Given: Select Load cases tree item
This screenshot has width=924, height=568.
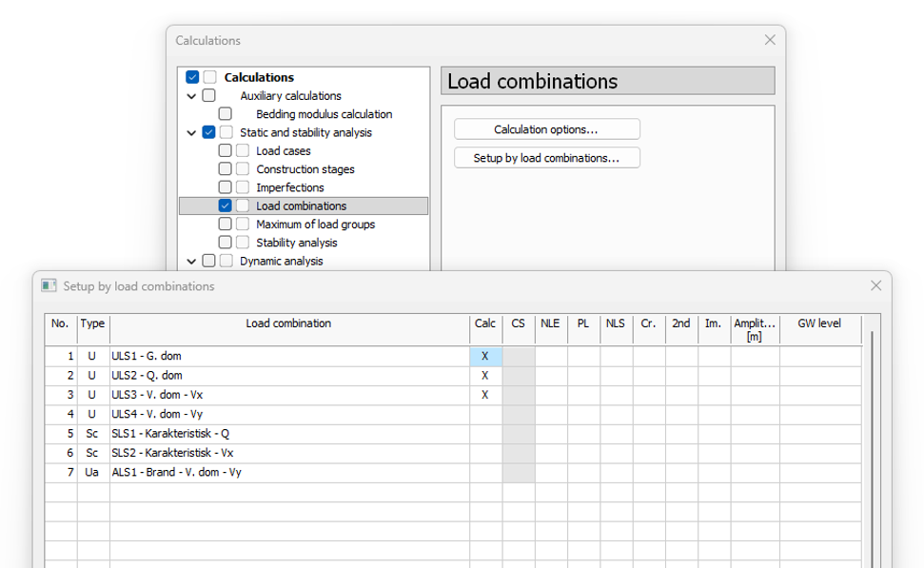Looking at the screenshot, I should [x=284, y=151].
